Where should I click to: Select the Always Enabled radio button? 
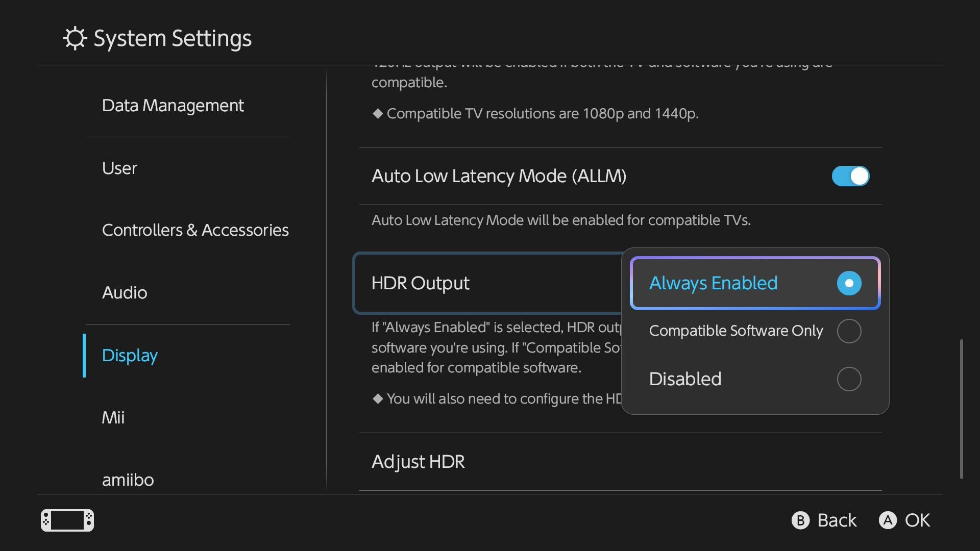click(849, 283)
